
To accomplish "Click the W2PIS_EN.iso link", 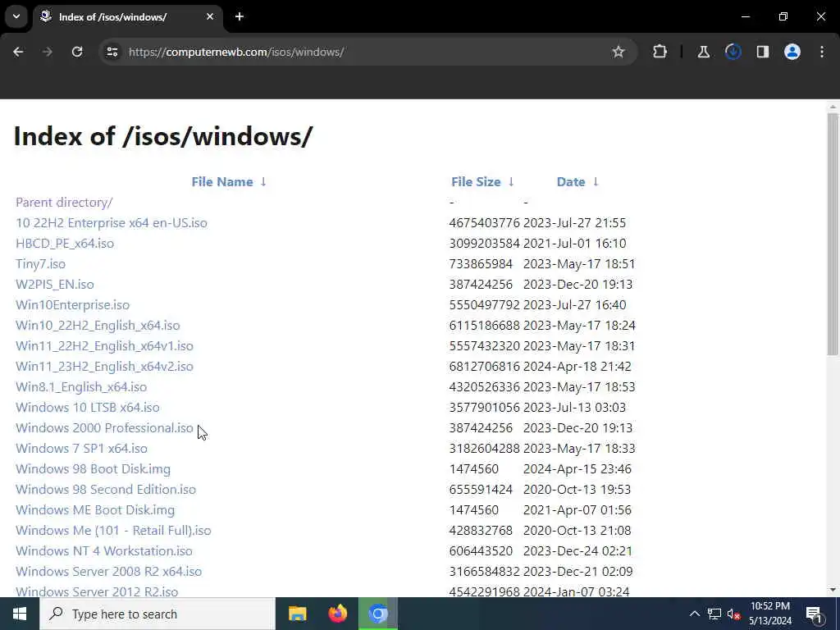I will (55, 285).
